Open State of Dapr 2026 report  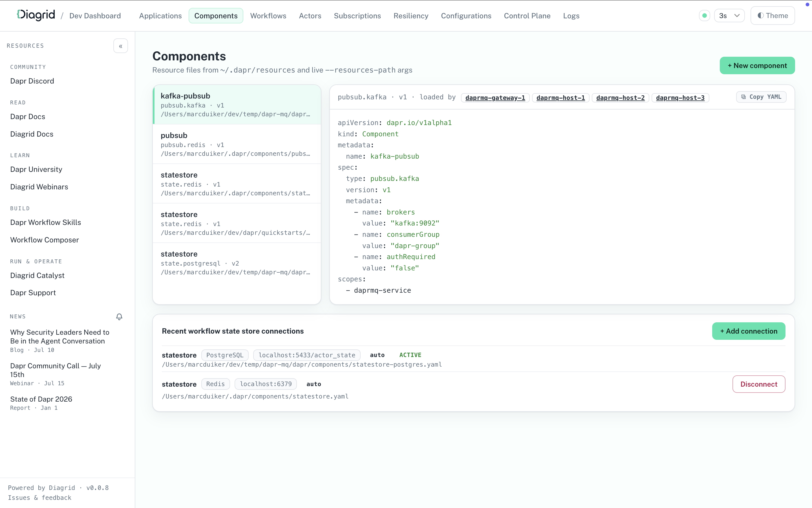pos(41,399)
